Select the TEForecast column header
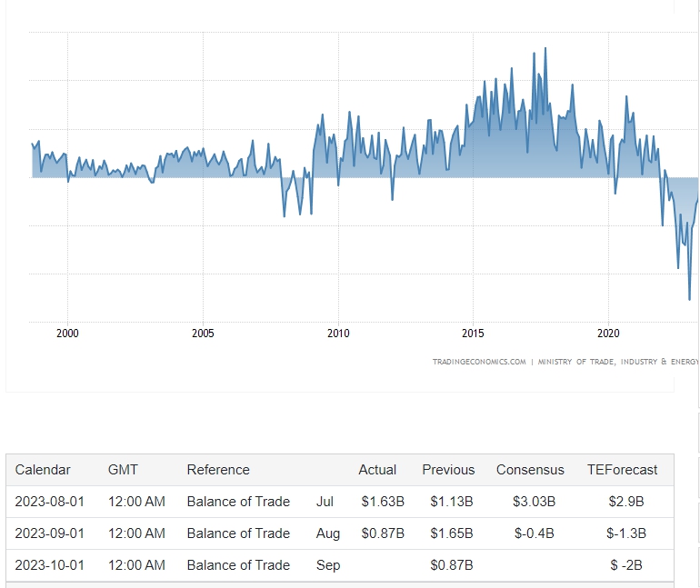Image resolution: width=700 pixels, height=588 pixels. coord(622,470)
